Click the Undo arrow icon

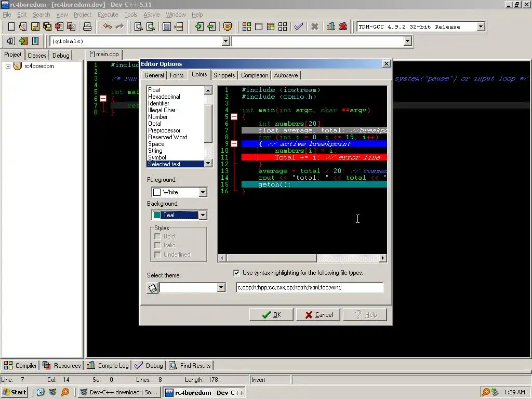[x=107, y=26]
